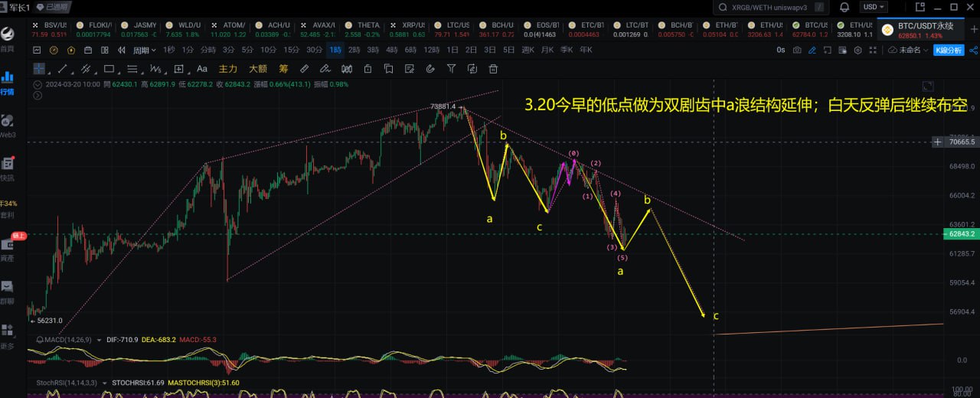The image size is (980, 398).
Task: Select the Aa text annotation tool
Action: pyautogui.click(x=202, y=68)
